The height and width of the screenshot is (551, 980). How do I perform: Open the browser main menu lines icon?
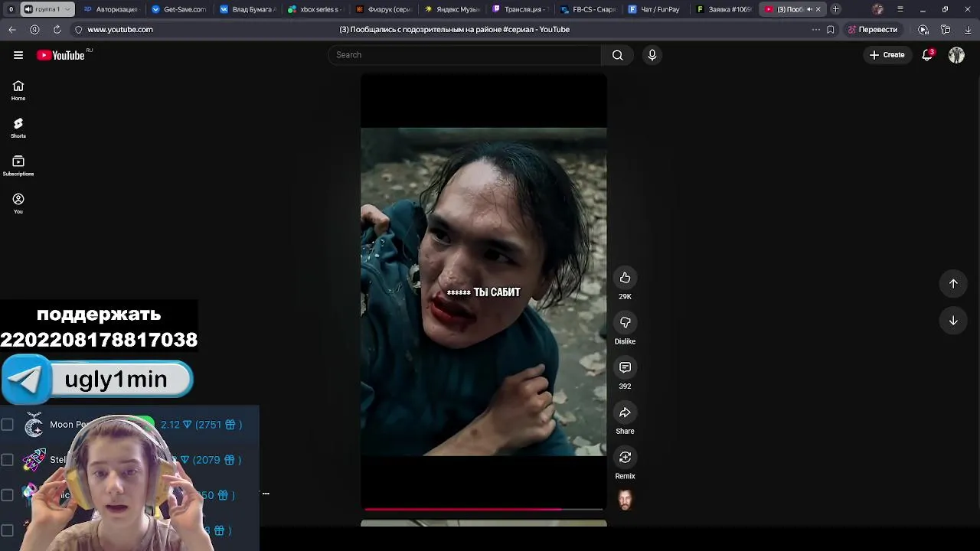point(900,9)
